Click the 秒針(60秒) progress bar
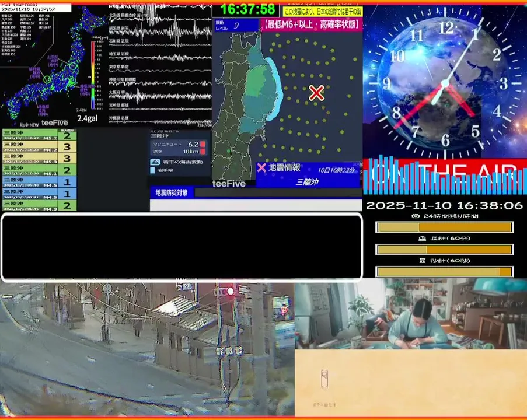 [444, 271]
